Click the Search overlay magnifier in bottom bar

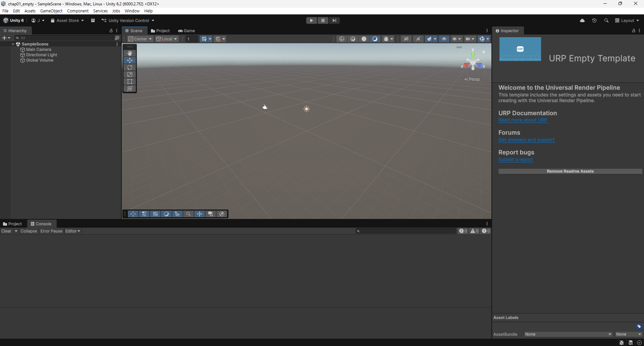(x=189, y=214)
